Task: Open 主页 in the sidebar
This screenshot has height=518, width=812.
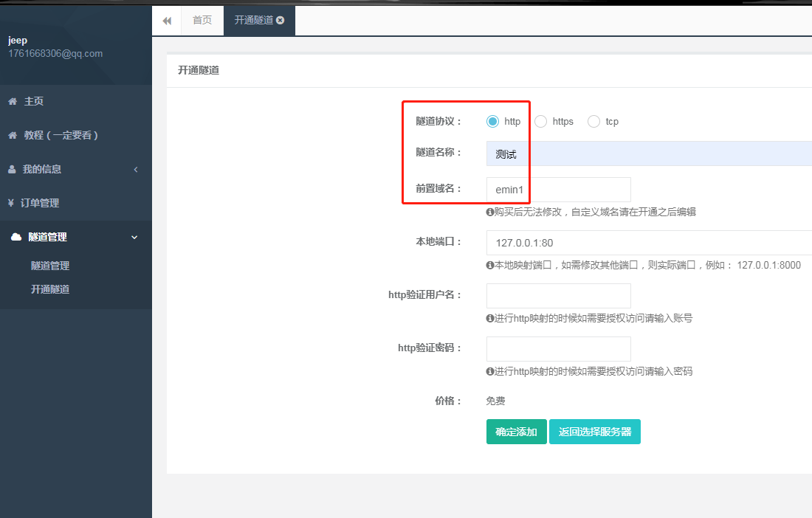Action: pyautogui.click(x=75, y=101)
